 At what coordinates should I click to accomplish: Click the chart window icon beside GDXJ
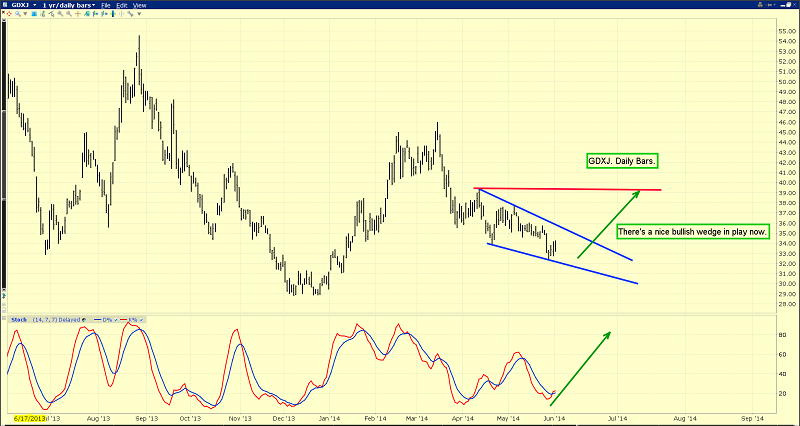coord(5,5)
